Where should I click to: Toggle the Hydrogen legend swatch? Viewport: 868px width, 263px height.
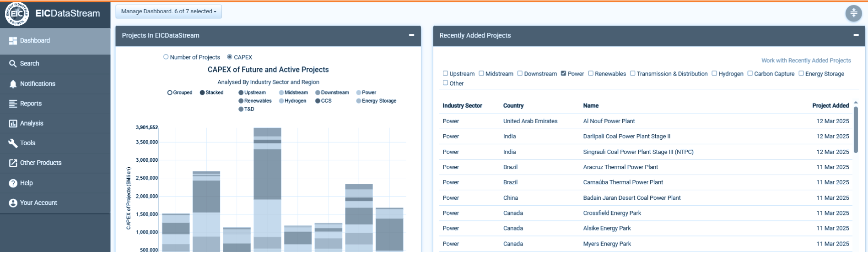pyautogui.click(x=281, y=101)
